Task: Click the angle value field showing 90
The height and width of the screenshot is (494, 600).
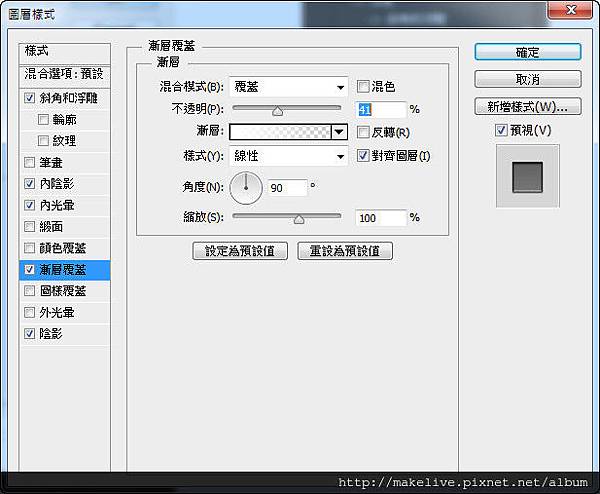Action: (x=287, y=188)
